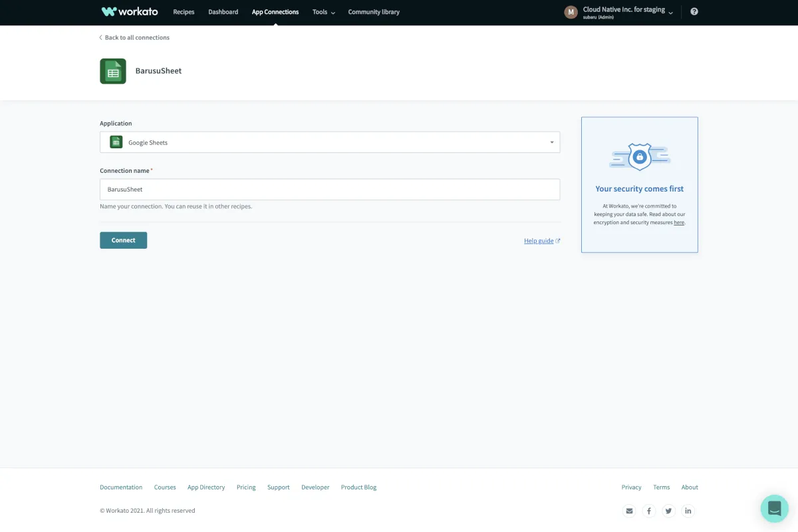The width and height of the screenshot is (798, 532).
Task: Click the email footer icon
Action: coord(629,511)
